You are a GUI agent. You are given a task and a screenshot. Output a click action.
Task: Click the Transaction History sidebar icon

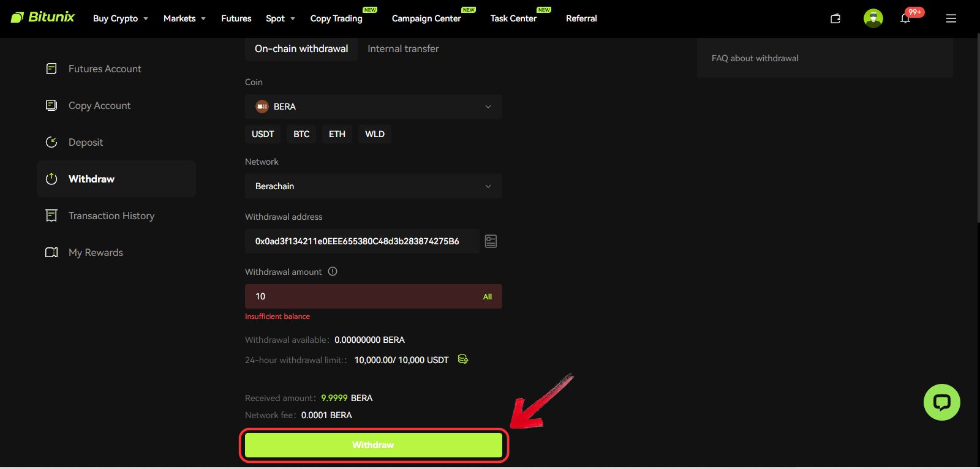(51, 216)
